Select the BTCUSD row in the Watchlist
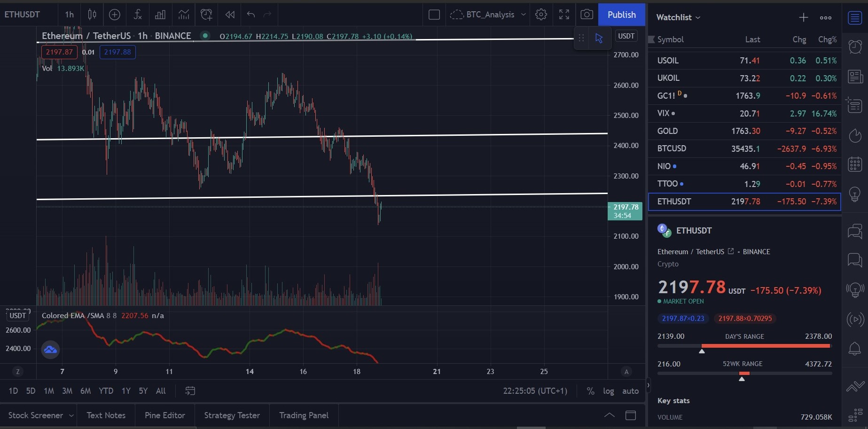868x429 pixels. [744, 148]
